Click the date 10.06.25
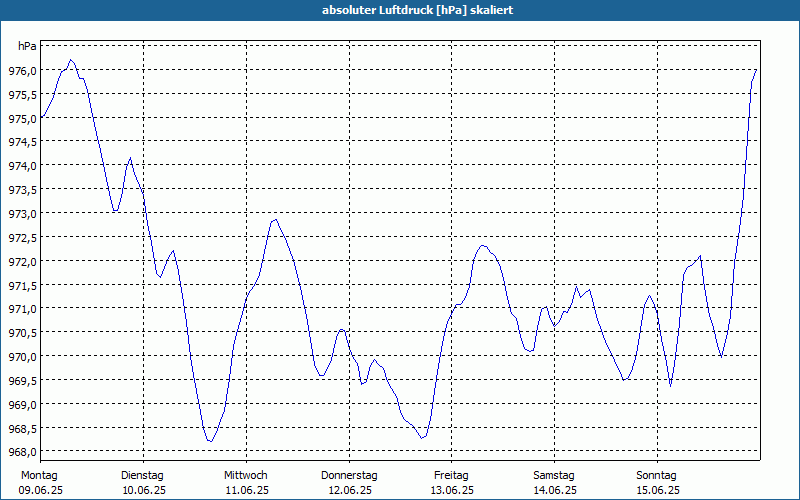The width and height of the screenshot is (800, 500). pos(144,490)
